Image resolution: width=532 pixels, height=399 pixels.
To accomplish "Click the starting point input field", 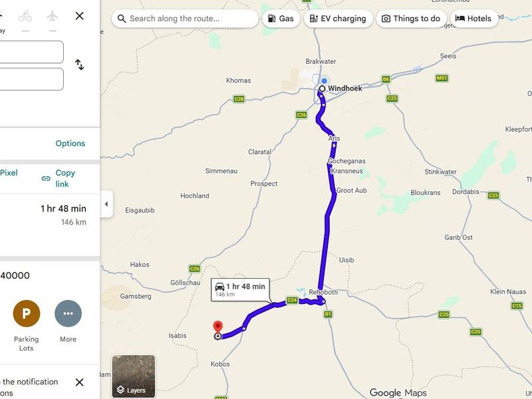I will coord(31,52).
